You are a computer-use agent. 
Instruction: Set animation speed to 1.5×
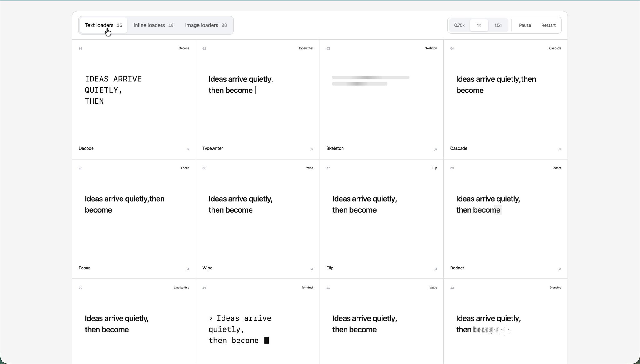click(498, 25)
